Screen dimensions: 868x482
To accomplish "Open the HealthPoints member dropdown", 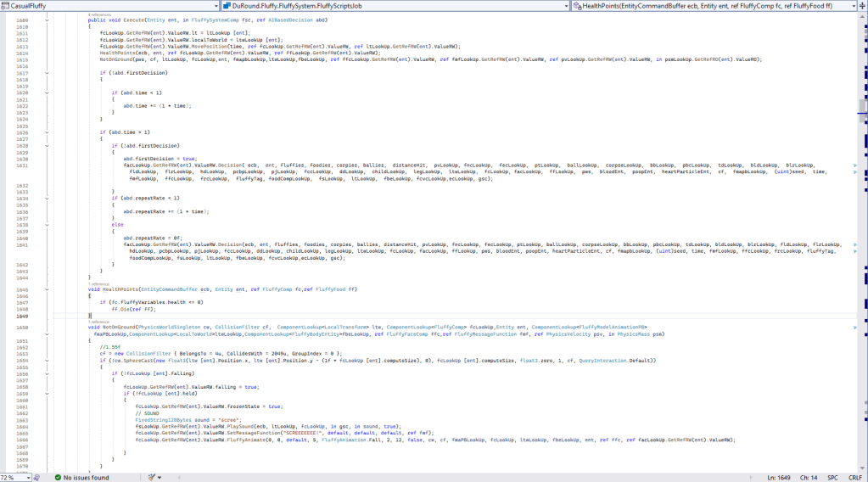I will point(851,6).
